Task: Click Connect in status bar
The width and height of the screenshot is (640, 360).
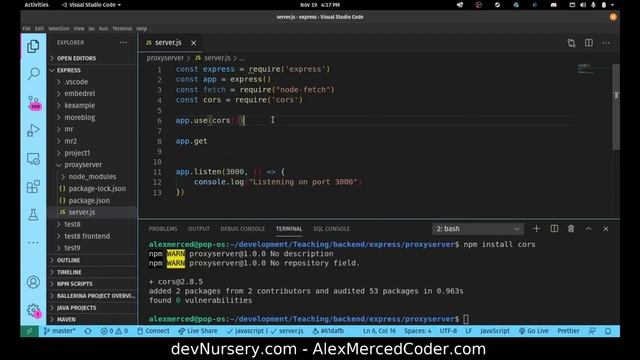Action: tap(153, 331)
